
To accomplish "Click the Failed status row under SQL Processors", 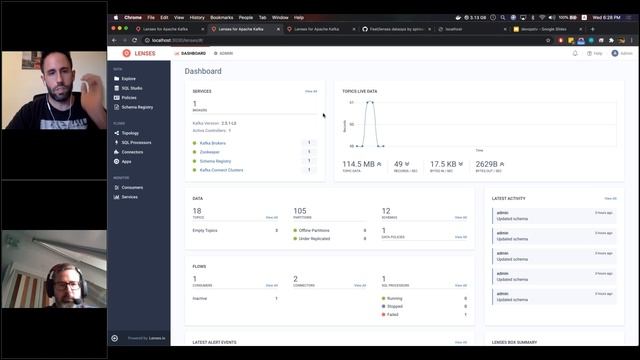I will tap(424, 315).
